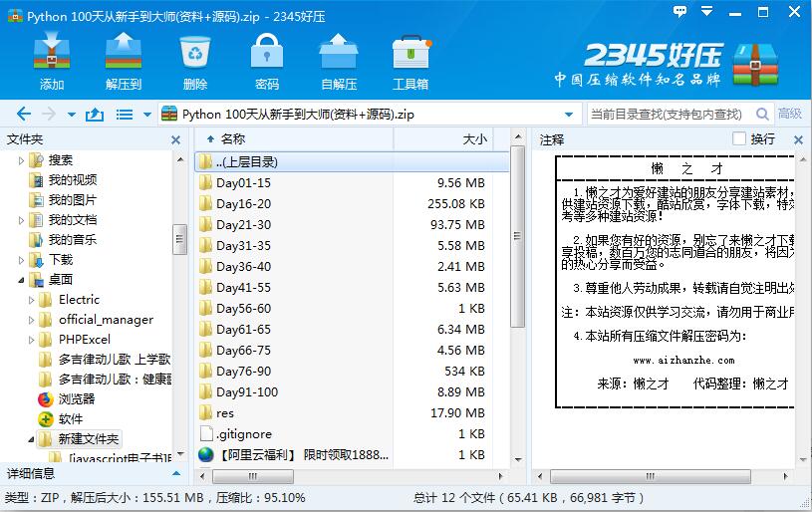812x512 pixels.
Task: Click the 密码 (Password) lock icon
Action: [267, 52]
